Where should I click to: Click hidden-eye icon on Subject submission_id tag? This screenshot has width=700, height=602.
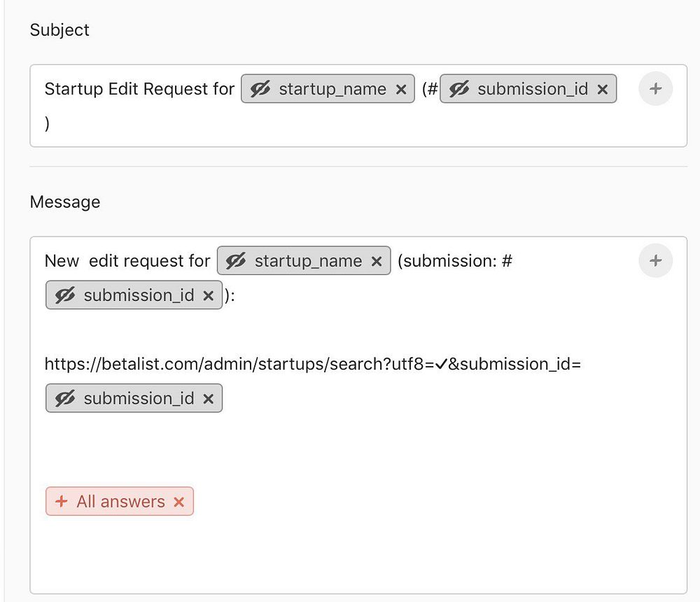tap(459, 90)
